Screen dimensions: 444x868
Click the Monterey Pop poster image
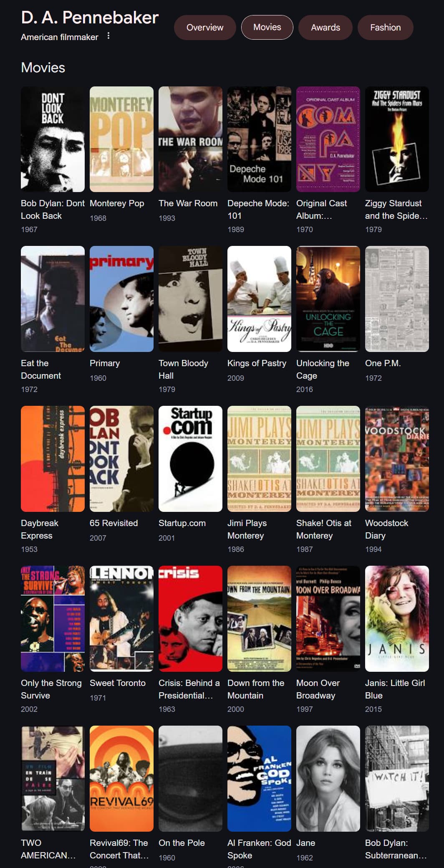pyautogui.click(x=121, y=139)
